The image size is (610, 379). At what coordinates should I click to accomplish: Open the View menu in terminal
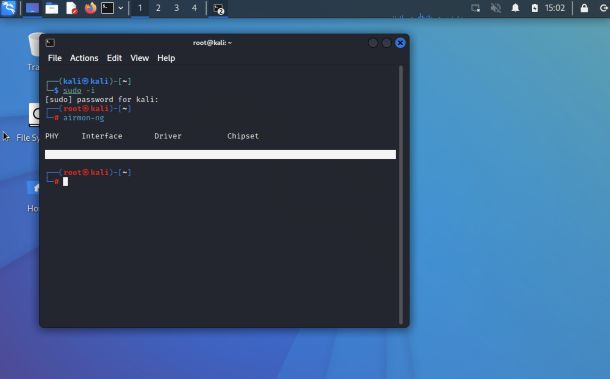(139, 58)
